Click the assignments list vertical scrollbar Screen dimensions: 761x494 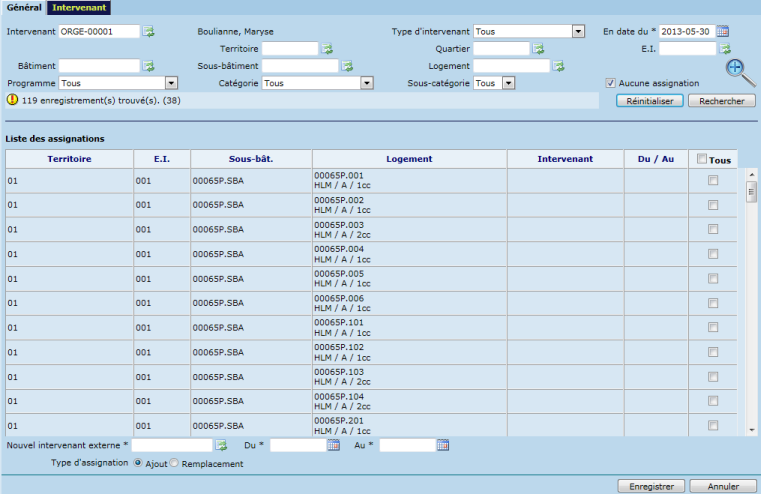[x=751, y=300]
